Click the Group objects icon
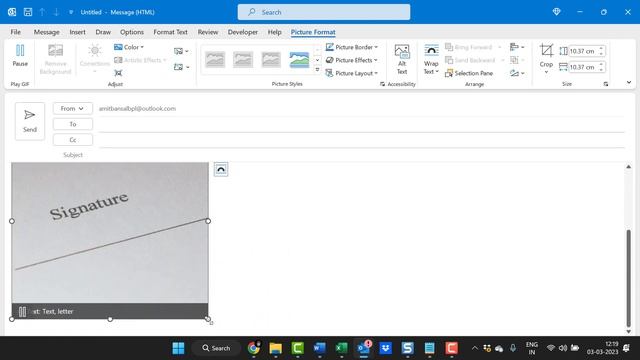This screenshot has width=640, height=360. [517, 60]
